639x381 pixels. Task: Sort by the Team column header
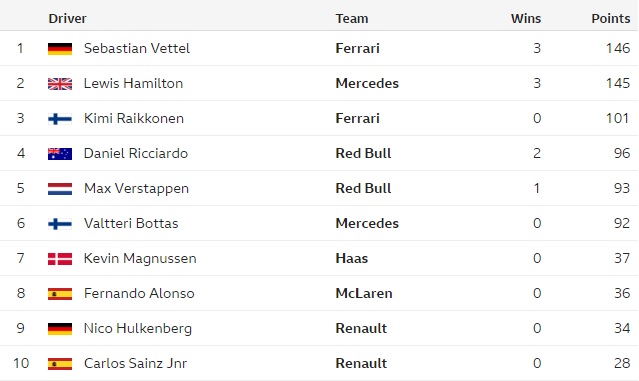(352, 19)
